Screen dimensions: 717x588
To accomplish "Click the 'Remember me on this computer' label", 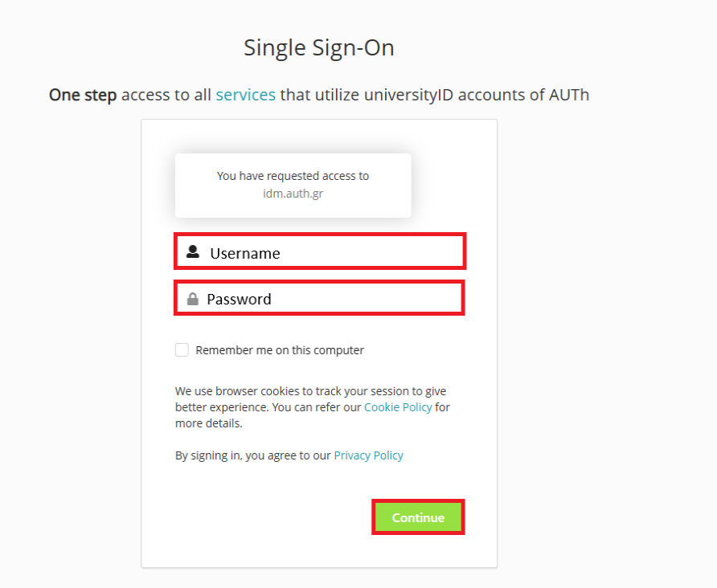I will [280, 350].
